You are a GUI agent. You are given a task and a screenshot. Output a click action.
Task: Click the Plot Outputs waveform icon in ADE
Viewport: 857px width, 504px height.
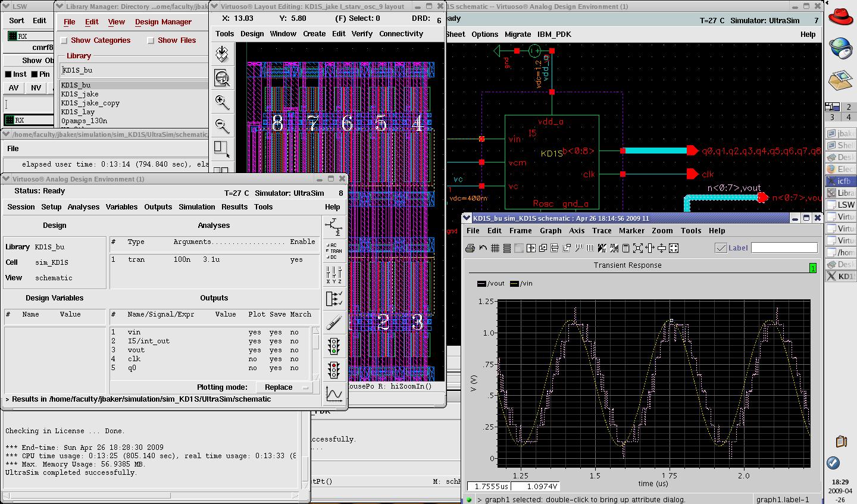pyautogui.click(x=334, y=393)
